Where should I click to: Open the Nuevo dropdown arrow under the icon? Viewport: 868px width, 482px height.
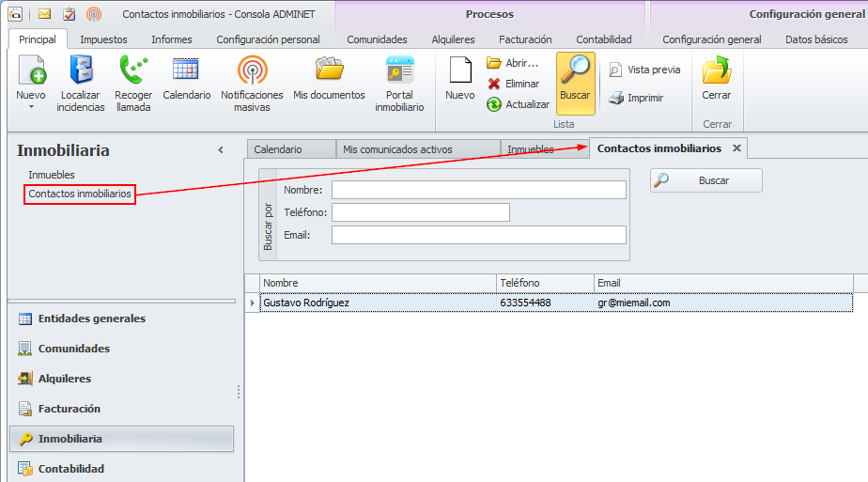coord(31,107)
